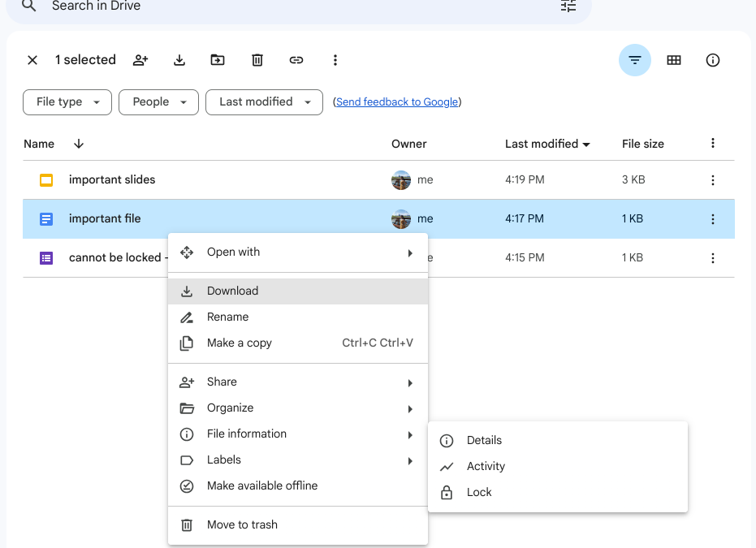Click the Search in Drive field
Viewport: 756px width, 548px height.
[299, 6]
